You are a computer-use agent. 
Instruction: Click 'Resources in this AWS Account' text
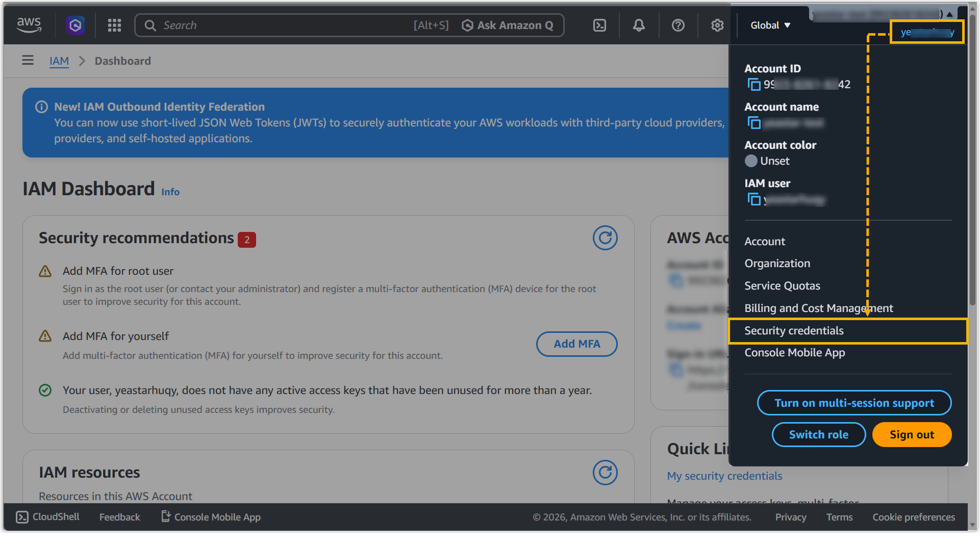tap(116, 496)
